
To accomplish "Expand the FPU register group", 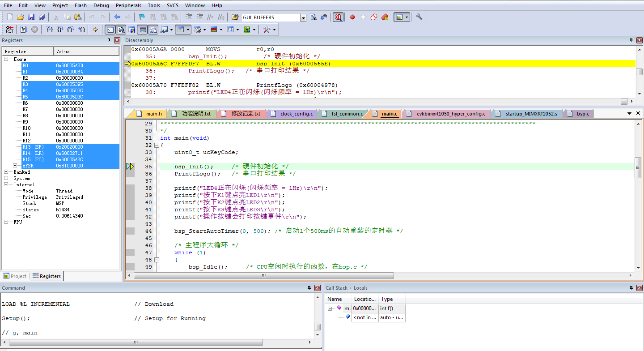I will [x=6, y=222].
